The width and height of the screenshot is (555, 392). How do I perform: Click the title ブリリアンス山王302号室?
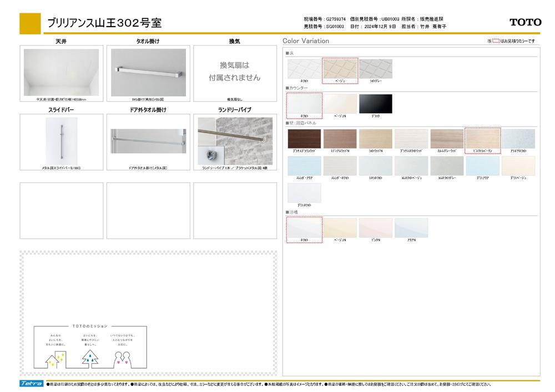[x=104, y=23]
